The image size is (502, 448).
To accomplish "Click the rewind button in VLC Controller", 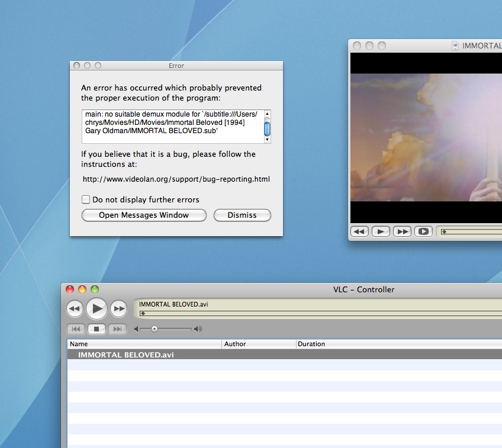I will coord(75,309).
